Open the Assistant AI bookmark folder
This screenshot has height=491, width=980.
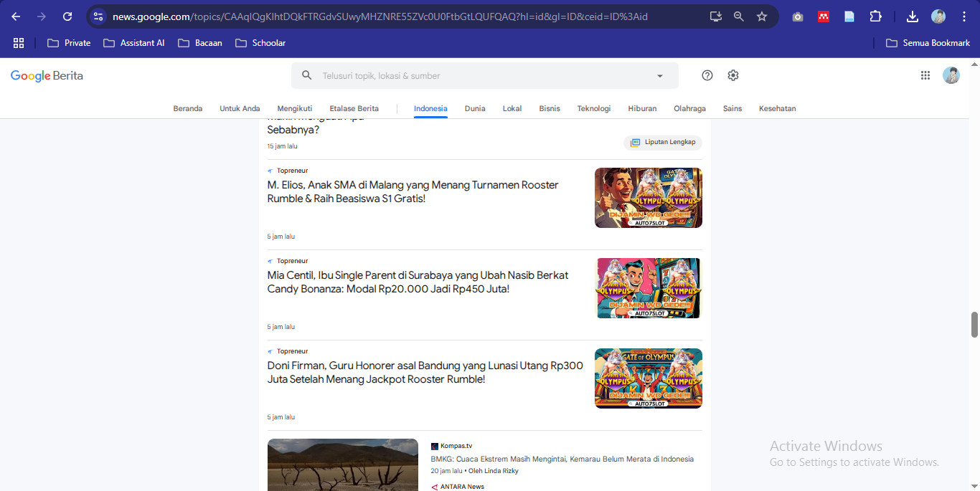[134, 43]
